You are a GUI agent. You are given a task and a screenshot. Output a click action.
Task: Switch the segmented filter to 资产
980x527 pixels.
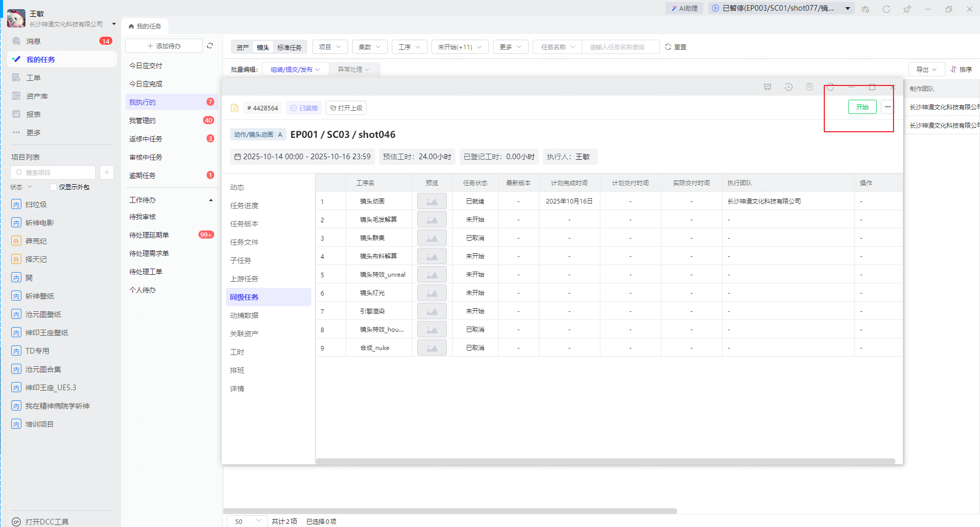243,47
